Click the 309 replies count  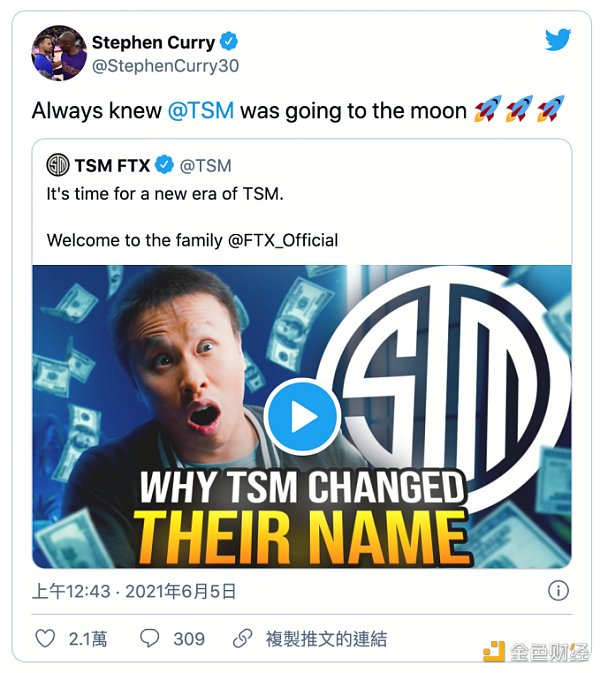pos(188,638)
